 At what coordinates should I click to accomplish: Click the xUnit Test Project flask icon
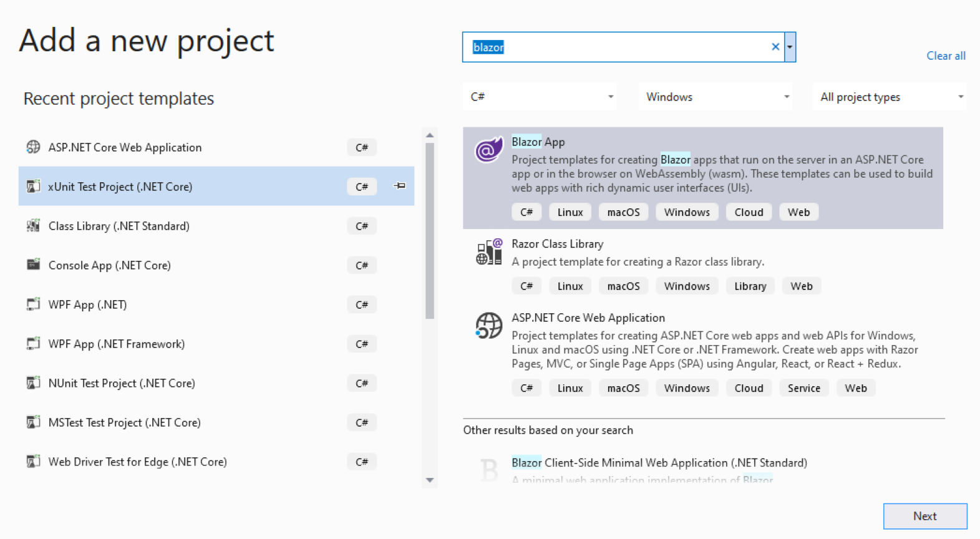(x=33, y=187)
